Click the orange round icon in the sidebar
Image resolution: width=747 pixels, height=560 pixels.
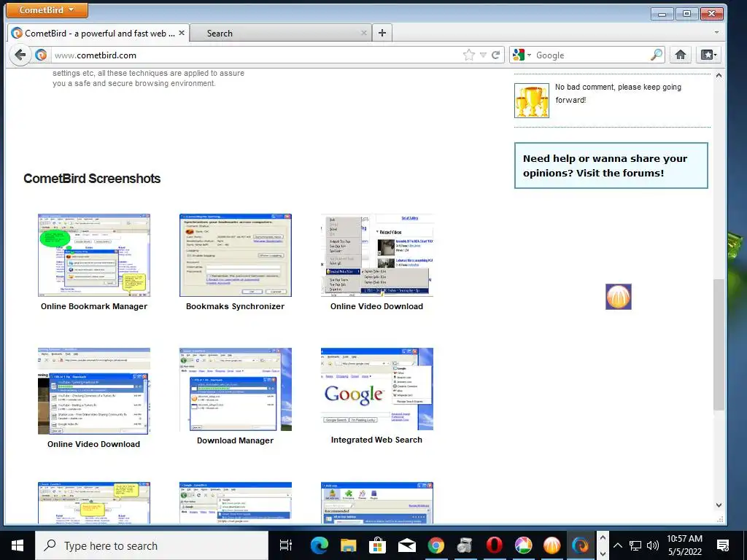pos(619,297)
